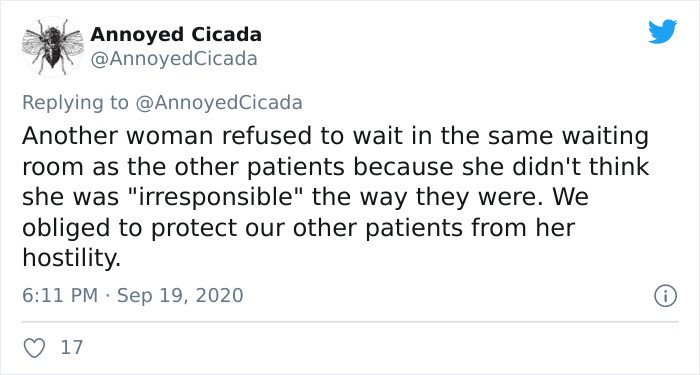The width and height of the screenshot is (700, 375).
Task: Open the Annoyed Cicada display name
Action: tap(176, 35)
